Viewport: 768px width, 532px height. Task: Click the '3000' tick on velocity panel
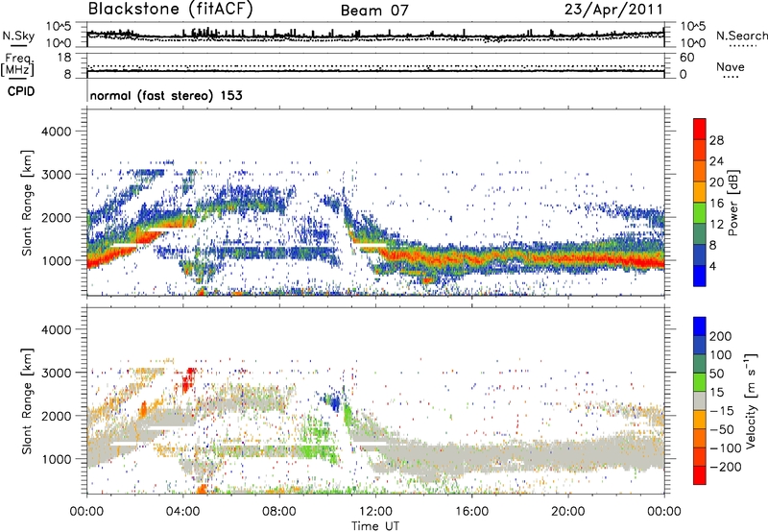(56, 373)
